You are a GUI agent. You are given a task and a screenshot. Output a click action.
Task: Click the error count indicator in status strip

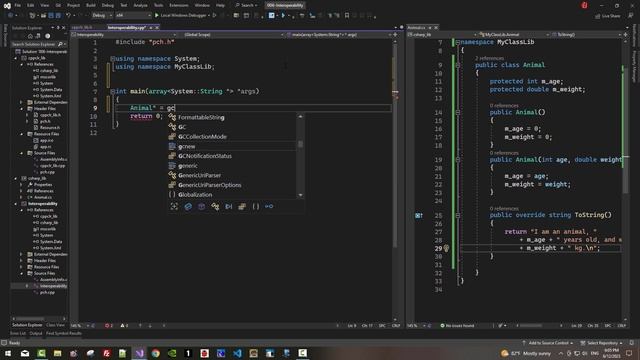click(x=109, y=326)
